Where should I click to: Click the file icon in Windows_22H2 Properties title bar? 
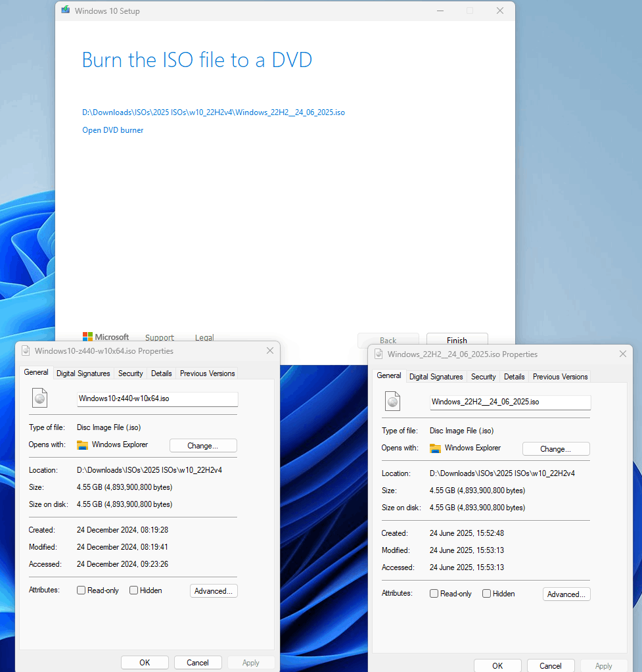pyautogui.click(x=378, y=354)
